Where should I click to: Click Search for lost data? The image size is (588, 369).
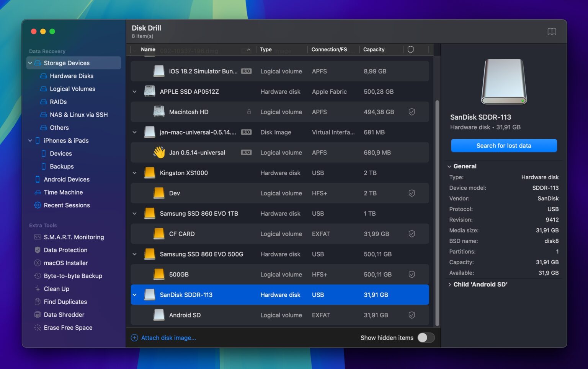pyautogui.click(x=503, y=145)
